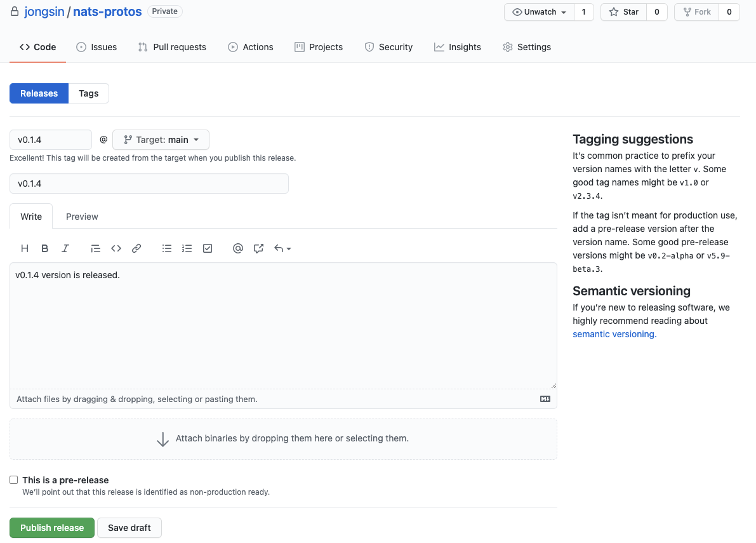
Task: Click the 'Tagging suggestions' heading
Action: (633, 139)
